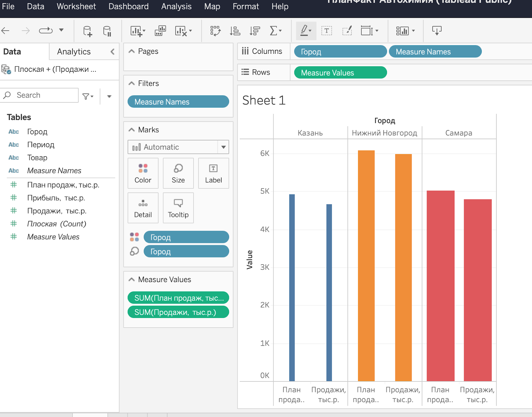Image resolution: width=532 pixels, height=417 pixels.
Task: Open the Fit view dropdown arrow
Action: click(377, 31)
